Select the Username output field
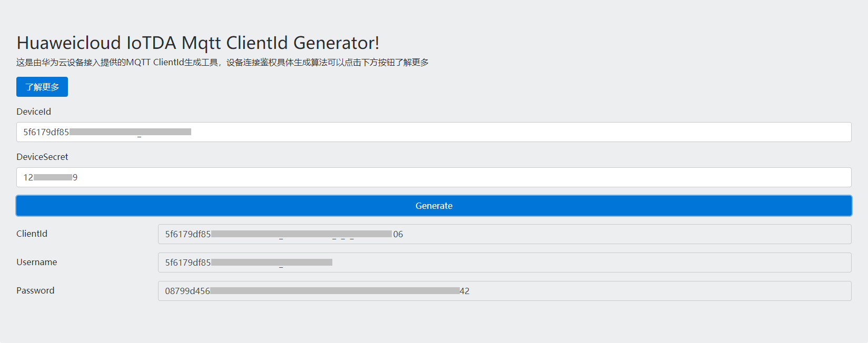868x343 pixels. tap(505, 263)
